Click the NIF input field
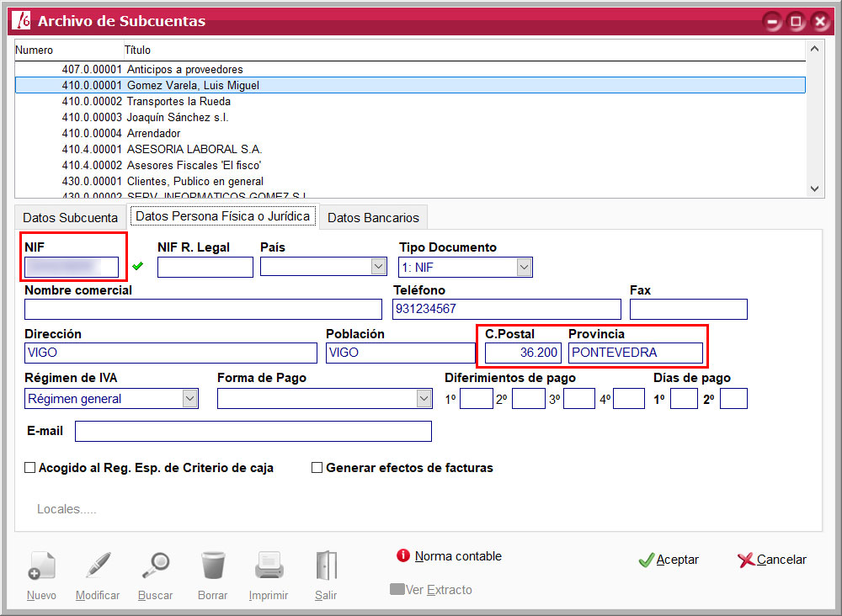The height and width of the screenshot is (616, 842). click(x=72, y=267)
